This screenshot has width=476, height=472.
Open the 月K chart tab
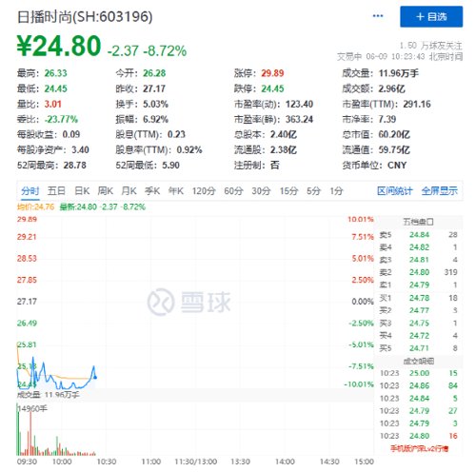pos(129,191)
